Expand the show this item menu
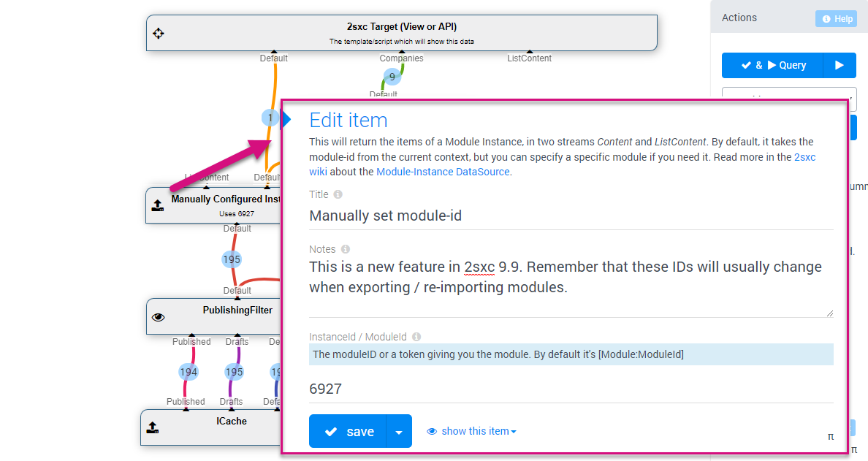Viewport: 868px width, 461px height. coord(472,431)
